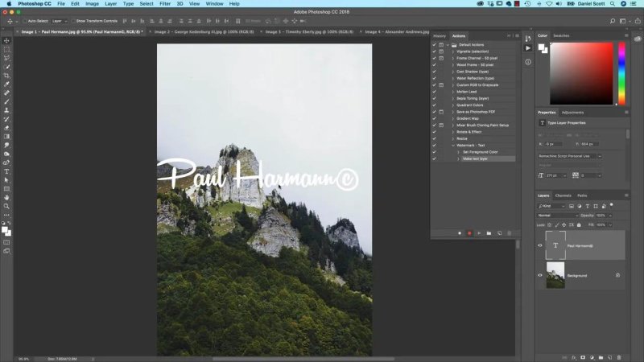644x362 pixels.
Task: Switch to the History tab
Action: 439,35
